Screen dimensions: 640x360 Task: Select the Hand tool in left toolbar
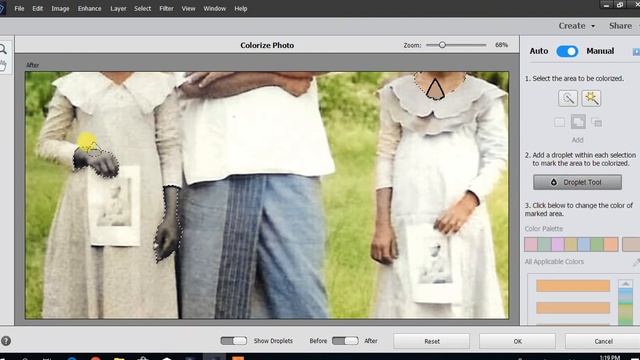click(x=3, y=65)
